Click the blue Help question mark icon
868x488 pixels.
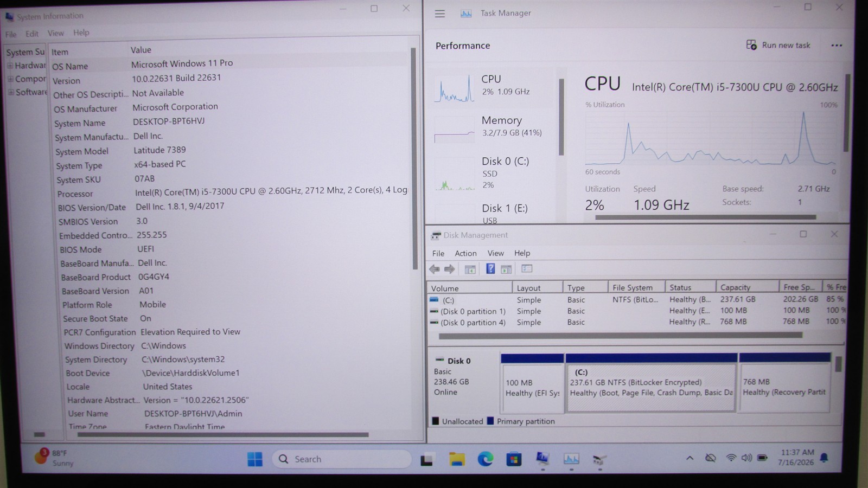coord(490,268)
